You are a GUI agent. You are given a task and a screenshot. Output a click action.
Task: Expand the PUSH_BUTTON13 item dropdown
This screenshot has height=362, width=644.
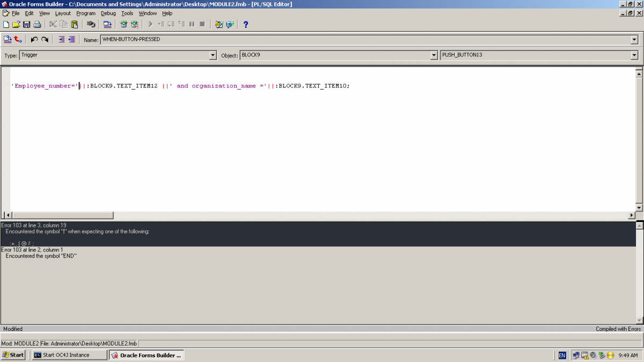pos(634,55)
